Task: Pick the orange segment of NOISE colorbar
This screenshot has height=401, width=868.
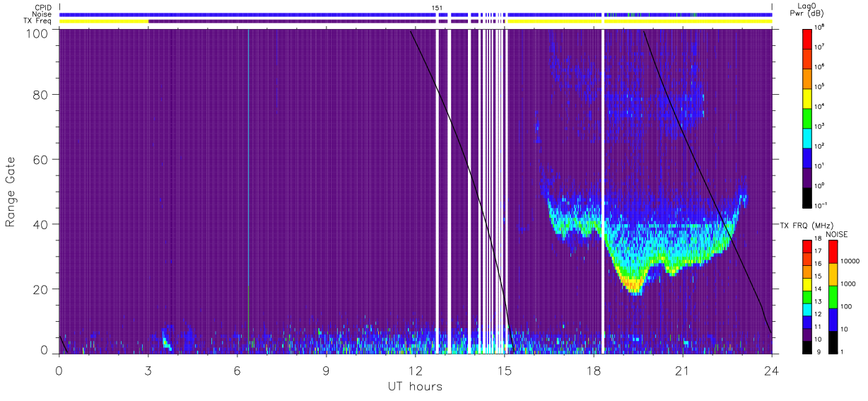Action: (x=833, y=274)
